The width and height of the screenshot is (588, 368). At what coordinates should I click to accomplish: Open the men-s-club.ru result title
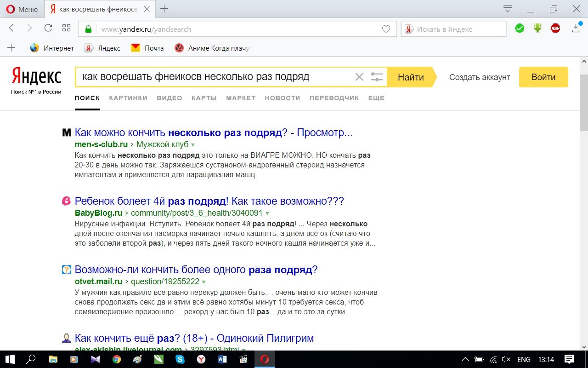[x=214, y=133]
